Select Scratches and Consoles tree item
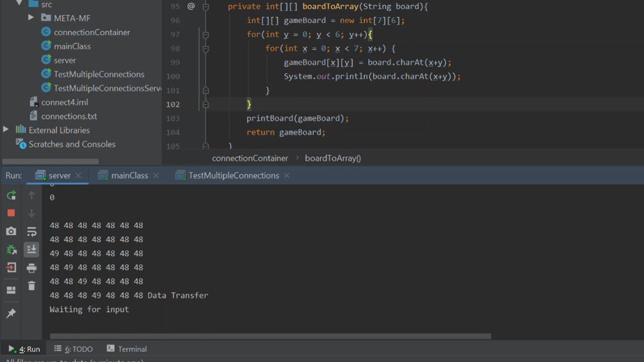 tap(72, 144)
